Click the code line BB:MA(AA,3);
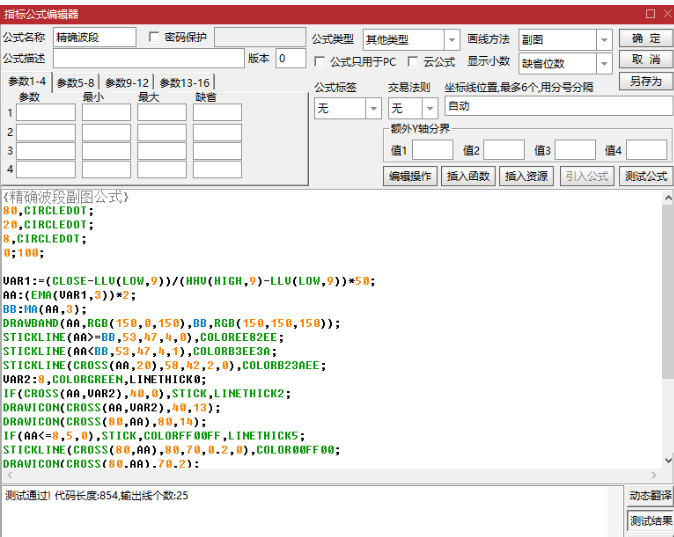 [45, 310]
